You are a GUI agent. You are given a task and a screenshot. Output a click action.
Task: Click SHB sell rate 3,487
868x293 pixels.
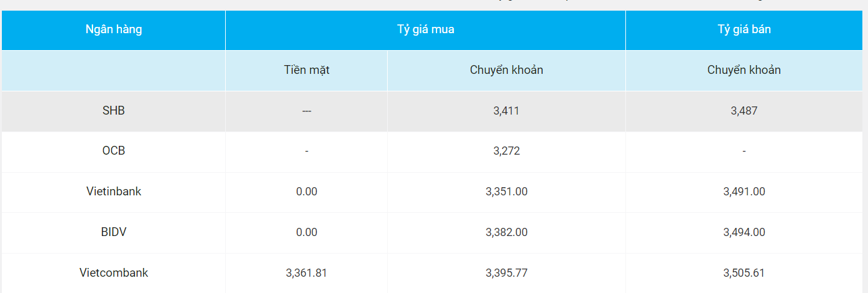point(744,111)
